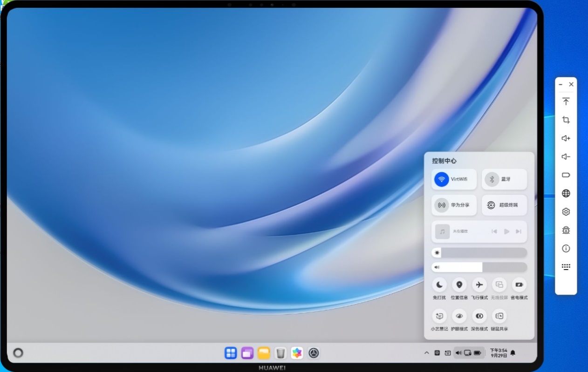Click the device connection tray icon
Screen dimensions: 588x372
[468, 353]
